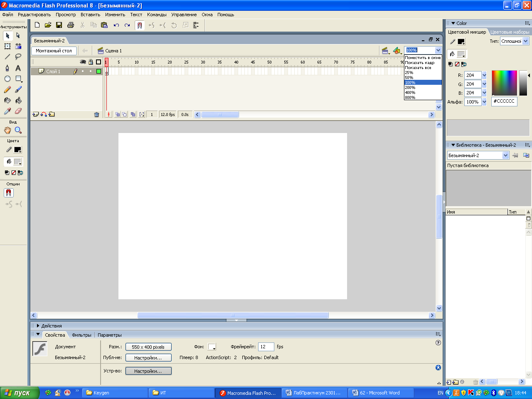Viewport: 532px width, 399px height.
Task: Click the Color panel fill color swatch
Action: (x=461, y=54)
